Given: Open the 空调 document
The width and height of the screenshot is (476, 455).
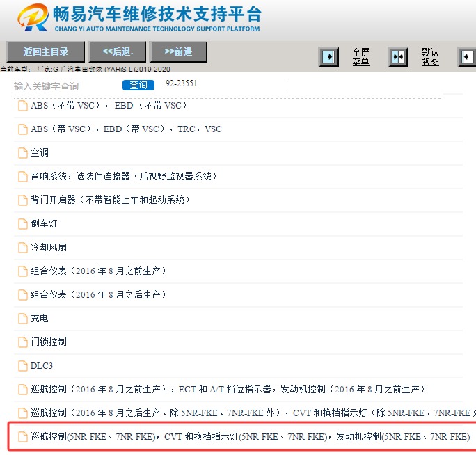Looking at the screenshot, I should (40, 152).
